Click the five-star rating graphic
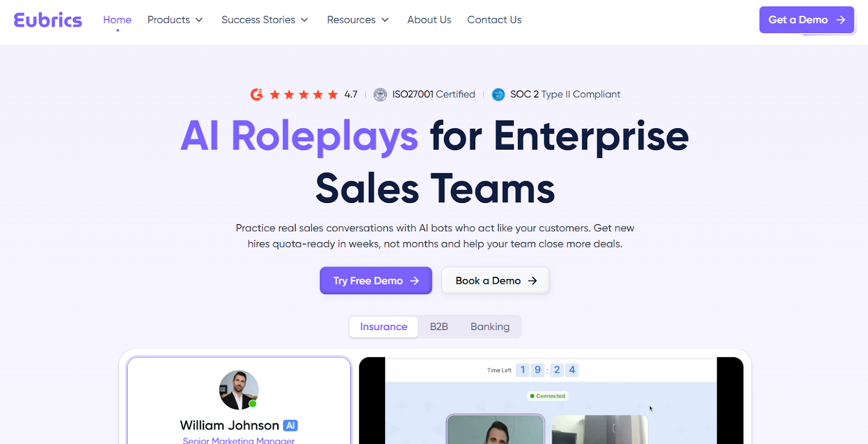Viewport: 868px width, 444px height. coord(304,94)
